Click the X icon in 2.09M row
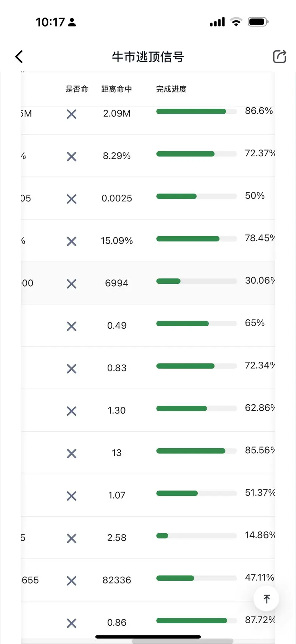The image size is (296, 644). coord(71,114)
